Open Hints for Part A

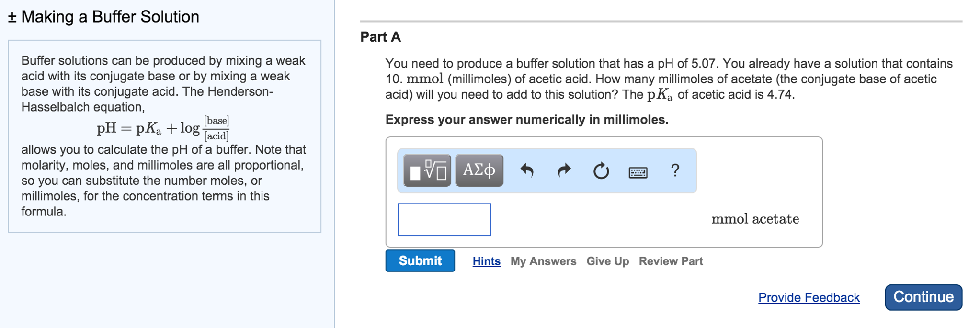point(486,261)
